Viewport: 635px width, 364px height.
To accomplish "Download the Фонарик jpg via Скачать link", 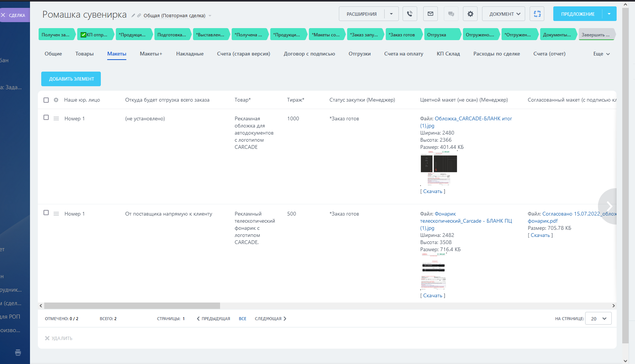I will coord(433,296).
